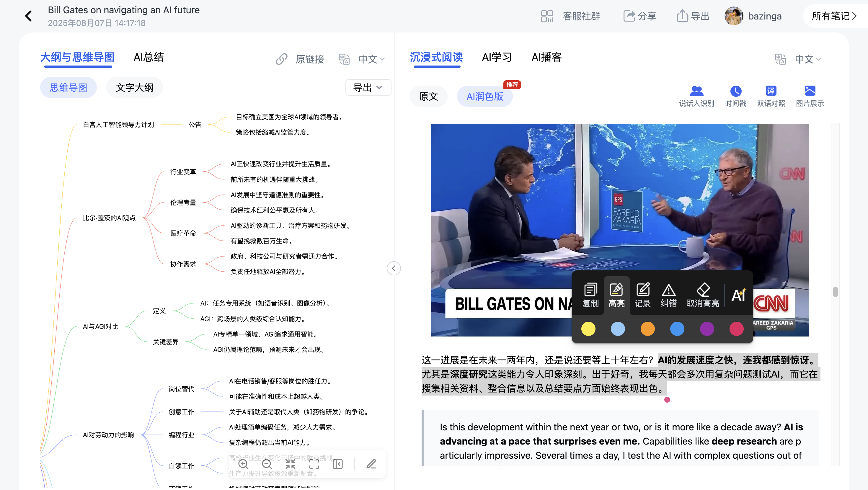This screenshot has height=490, width=868.
Task: Switch transcript to AI润色版
Action: (x=484, y=97)
